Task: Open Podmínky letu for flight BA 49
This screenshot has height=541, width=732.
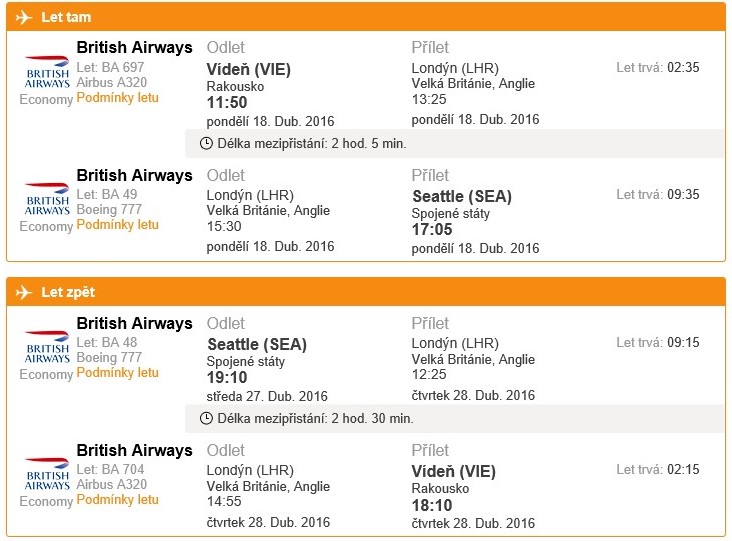Action: click(x=118, y=225)
